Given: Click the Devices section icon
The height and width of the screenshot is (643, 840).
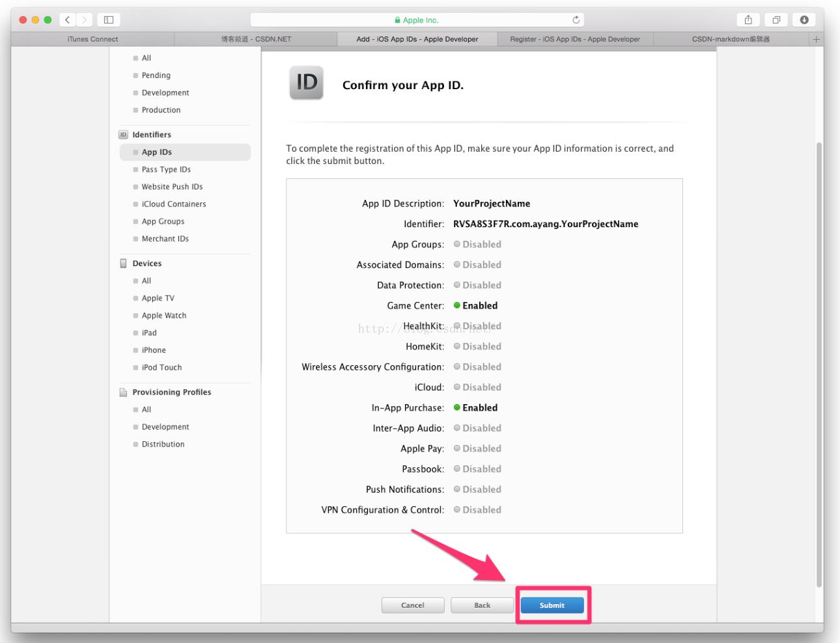Looking at the screenshot, I should (x=123, y=264).
